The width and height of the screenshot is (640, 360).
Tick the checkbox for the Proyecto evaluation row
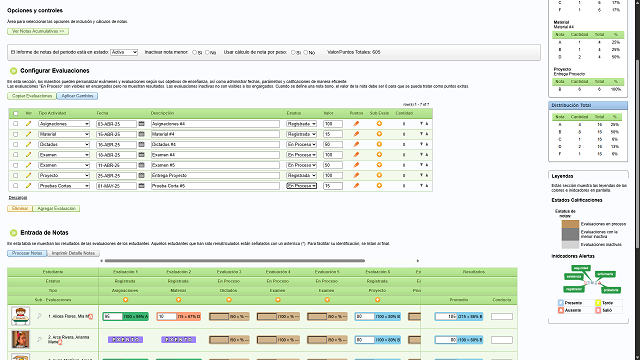[x=16, y=175]
